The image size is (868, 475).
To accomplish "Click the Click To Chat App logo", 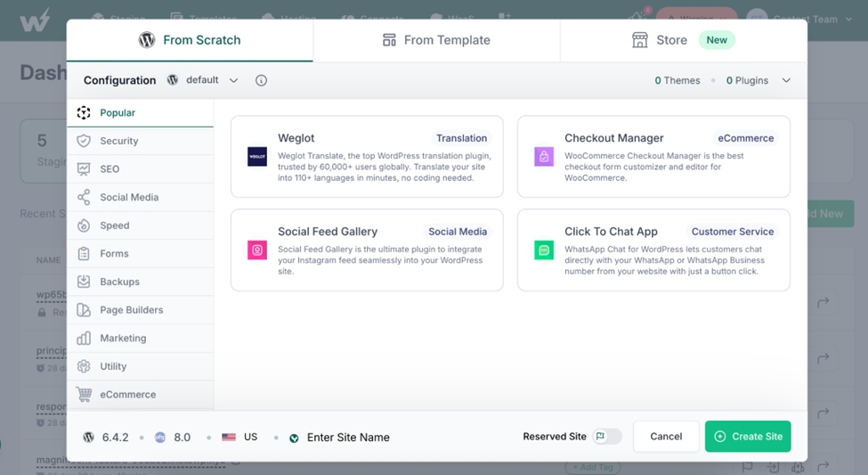I will tap(544, 250).
